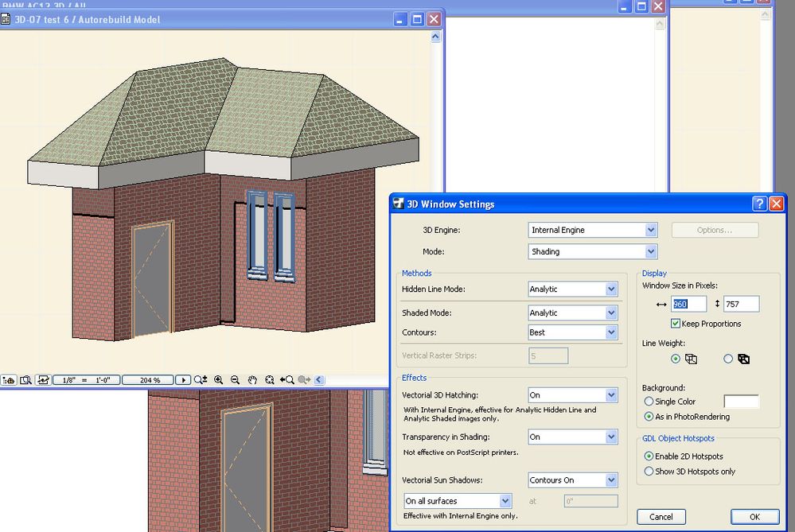Uncheck Keep Proportions
795x532 pixels.
click(675, 324)
